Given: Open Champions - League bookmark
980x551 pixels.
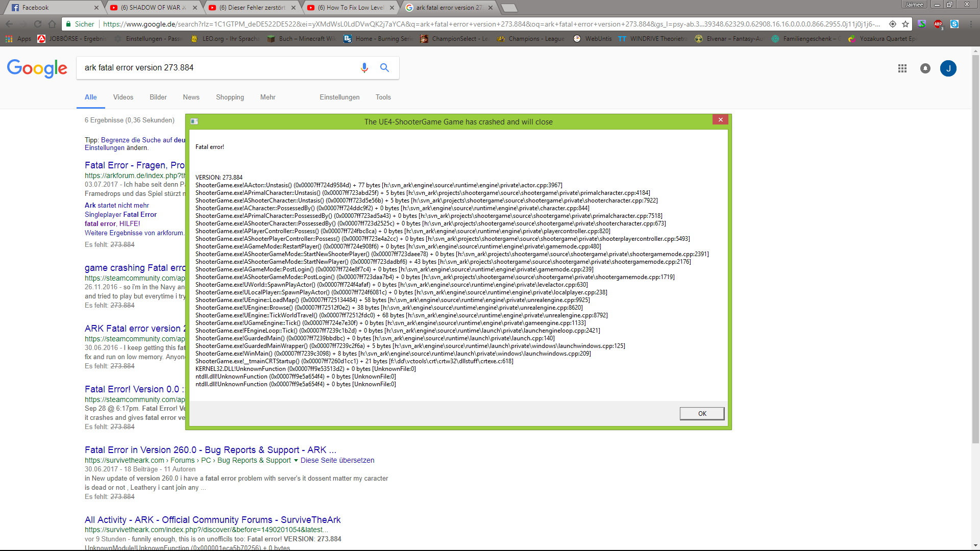Looking at the screenshot, I should click(x=531, y=39).
